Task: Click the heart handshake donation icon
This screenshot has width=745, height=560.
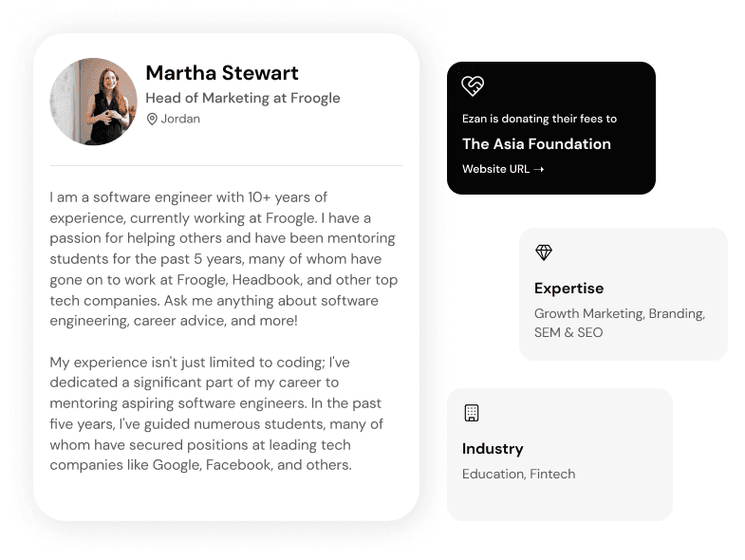Action: pos(473,86)
